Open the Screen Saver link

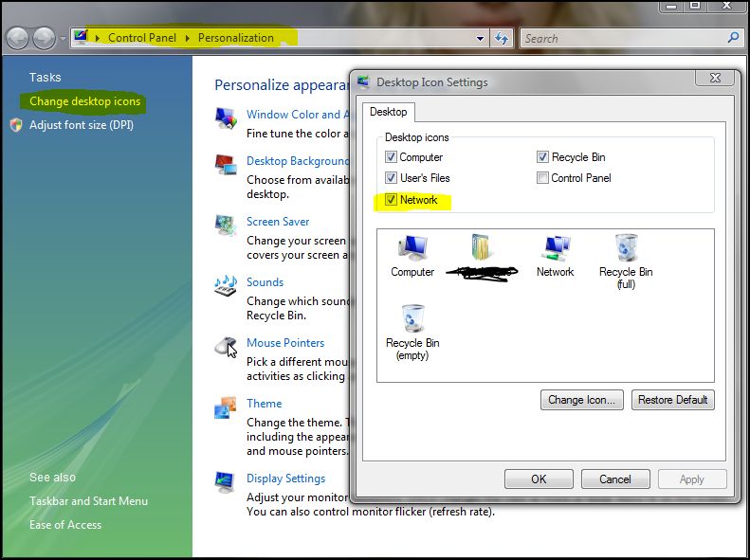[278, 222]
